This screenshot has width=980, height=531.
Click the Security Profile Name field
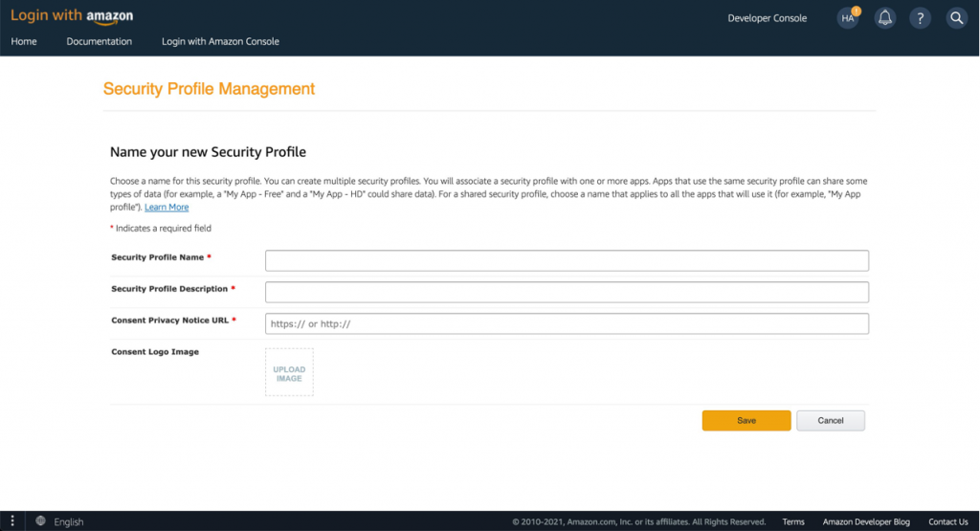pos(567,260)
